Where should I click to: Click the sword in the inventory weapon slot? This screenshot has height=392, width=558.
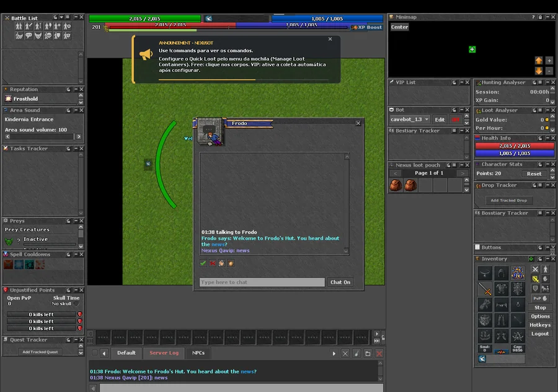click(485, 289)
